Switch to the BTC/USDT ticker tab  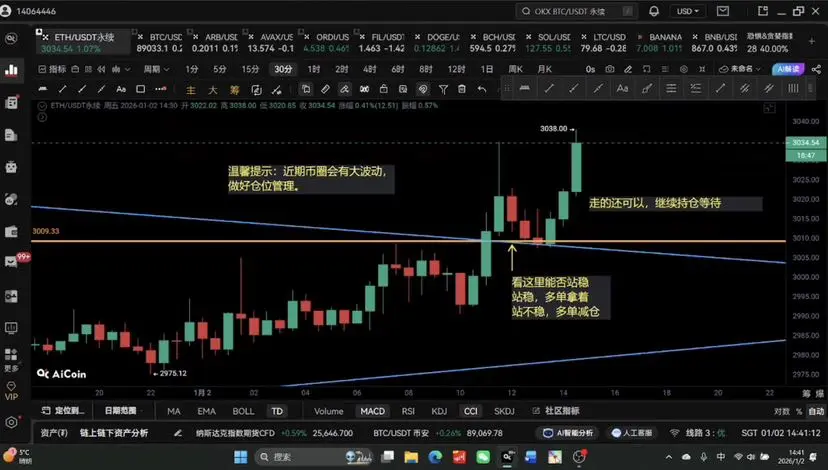coord(159,42)
